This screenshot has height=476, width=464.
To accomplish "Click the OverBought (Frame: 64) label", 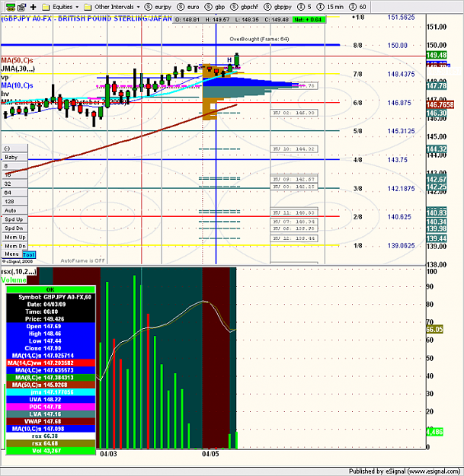I will (259, 39).
